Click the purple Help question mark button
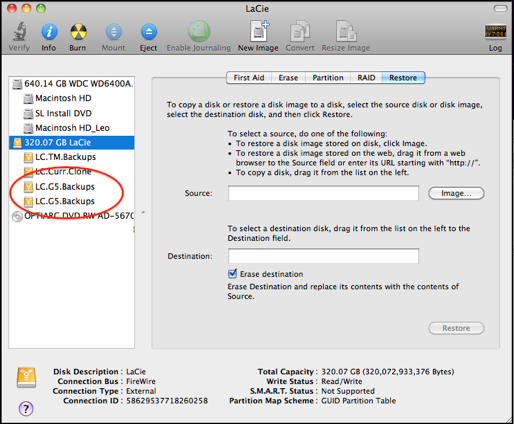This screenshot has height=424, width=514. (x=26, y=408)
